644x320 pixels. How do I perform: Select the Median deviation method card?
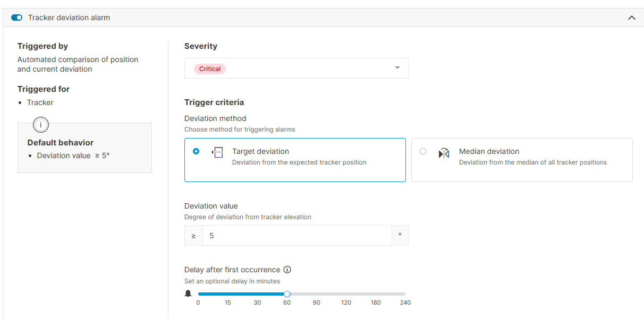521,160
